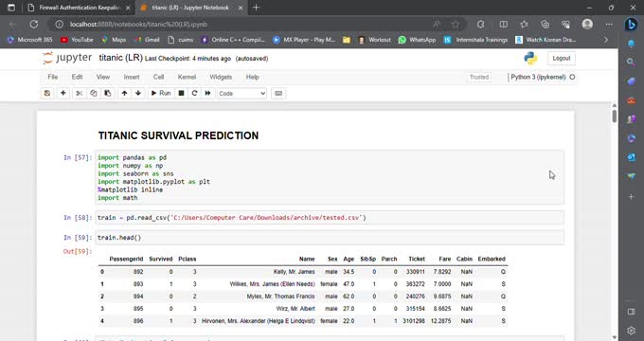The width and height of the screenshot is (644, 341).
Task: Click the Run button
Action: pos(161,93)
